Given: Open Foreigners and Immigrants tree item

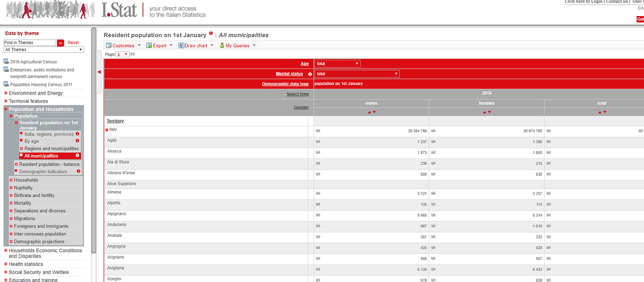Looking at the screenshot, I should 41,226.
